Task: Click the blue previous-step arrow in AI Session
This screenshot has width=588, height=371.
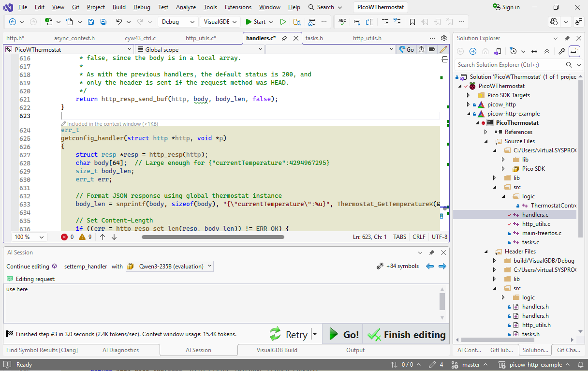Action: pyautogui.click(x=429, y=266)
